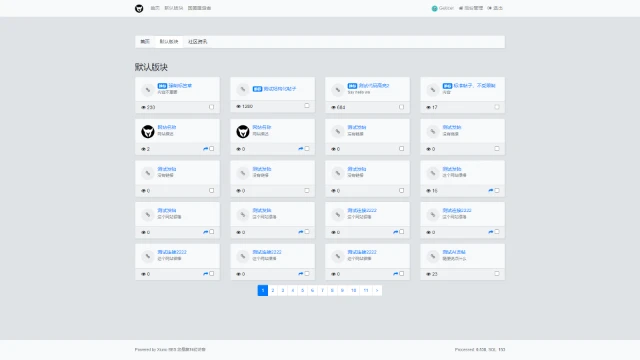Image resolution: width=640 pixels, height=360 pixels.
Task: Tick the checkbox on the 23-views card
Action: click(497, 273)
